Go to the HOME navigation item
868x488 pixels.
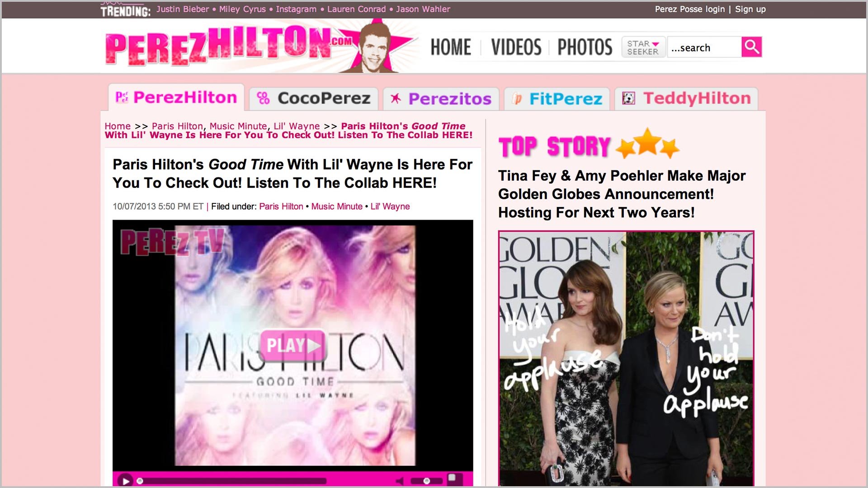pos(451,47)
